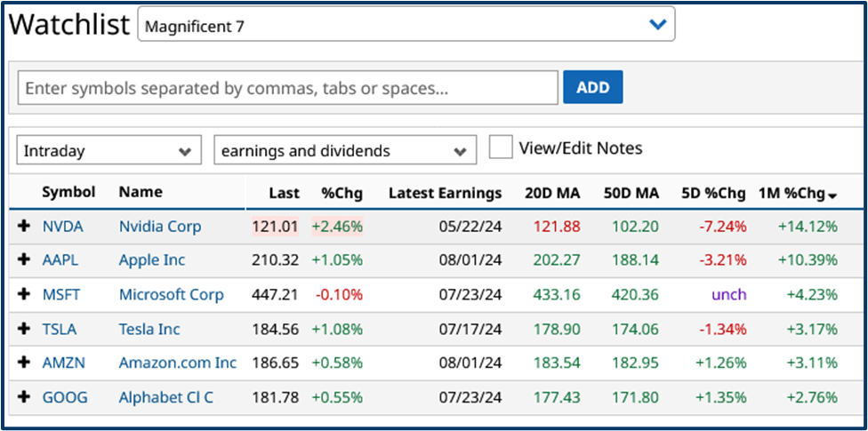Sort by the %Chg column header
This screenshot has height=431, width=868.
point(342,193)
